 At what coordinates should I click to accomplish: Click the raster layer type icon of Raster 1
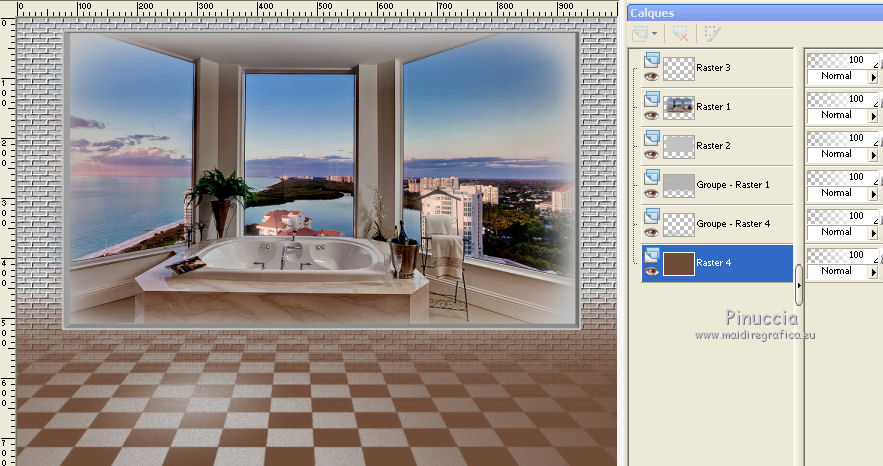pyautogui.click(x=652, y=98)
